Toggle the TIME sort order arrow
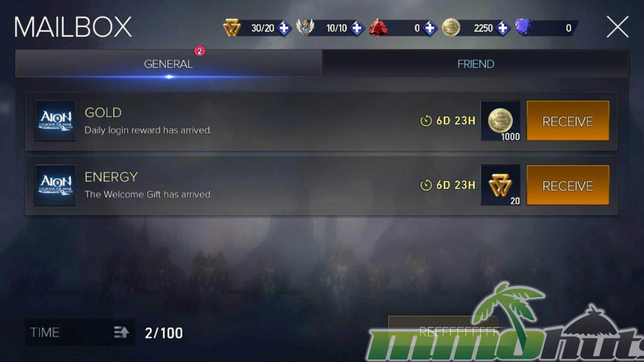Screen dimensions: 644x362 (x=121, y=332)
